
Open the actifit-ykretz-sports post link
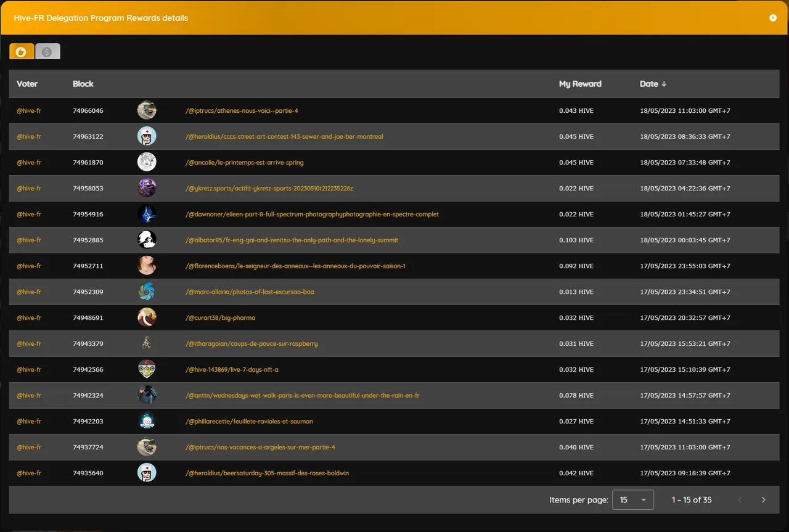click(269, 189)
